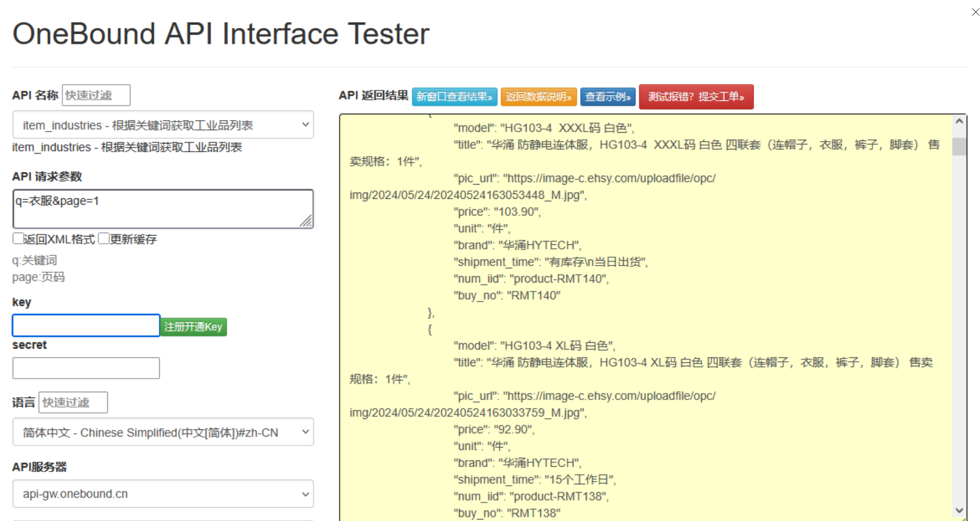The image size is (980, 521).
Task: Focus the secret input field
Action: 86,368
